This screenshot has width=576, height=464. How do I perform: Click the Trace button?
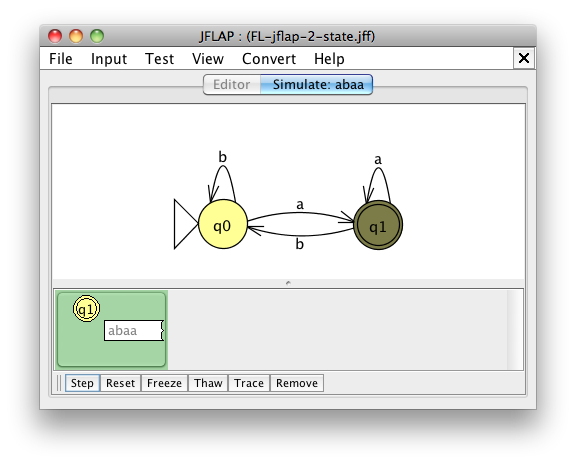point(249,383)
